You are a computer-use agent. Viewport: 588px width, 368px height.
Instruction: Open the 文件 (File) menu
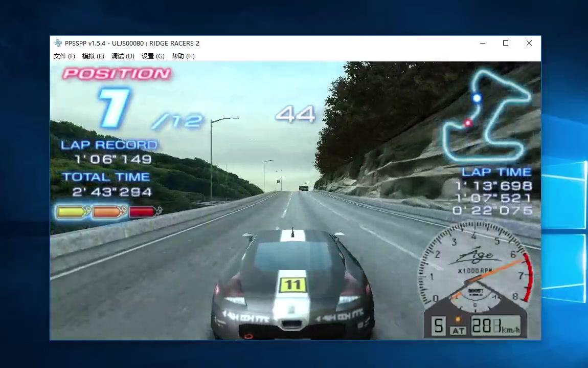point(64,56)
